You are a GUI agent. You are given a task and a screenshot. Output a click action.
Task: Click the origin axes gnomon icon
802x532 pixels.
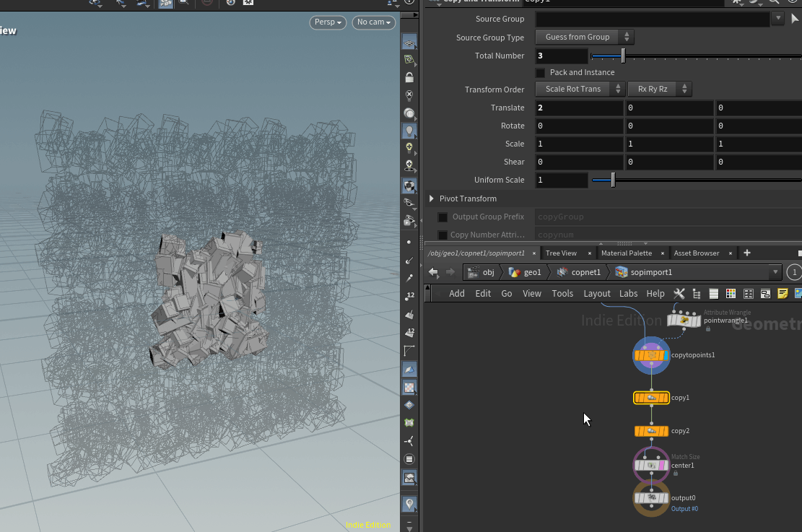click(x=409, y=441)
